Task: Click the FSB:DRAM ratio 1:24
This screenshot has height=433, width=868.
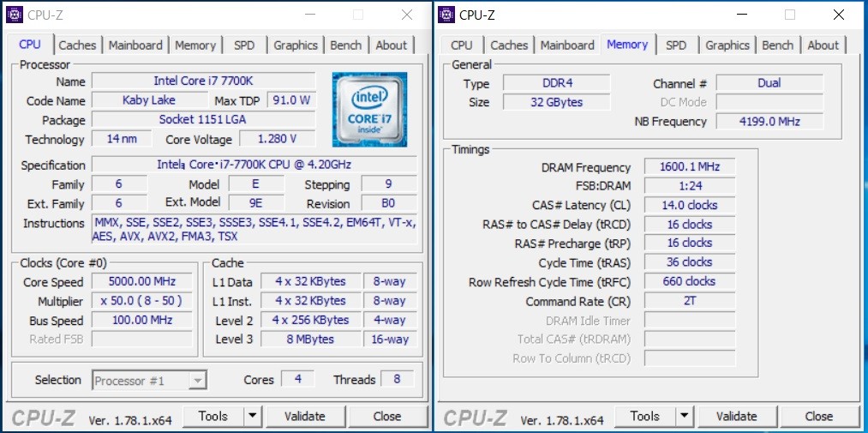Action: pyautogui.click(x=690, y=185)
